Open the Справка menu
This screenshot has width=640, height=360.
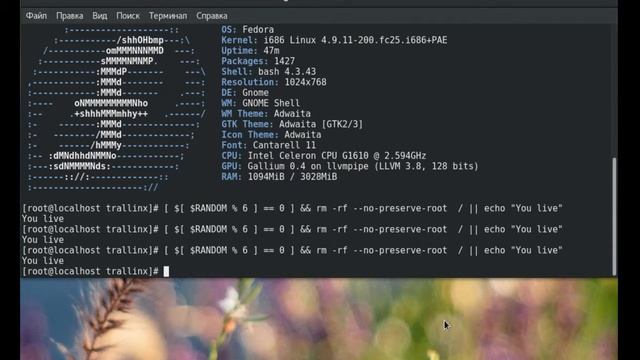point(212,16)
